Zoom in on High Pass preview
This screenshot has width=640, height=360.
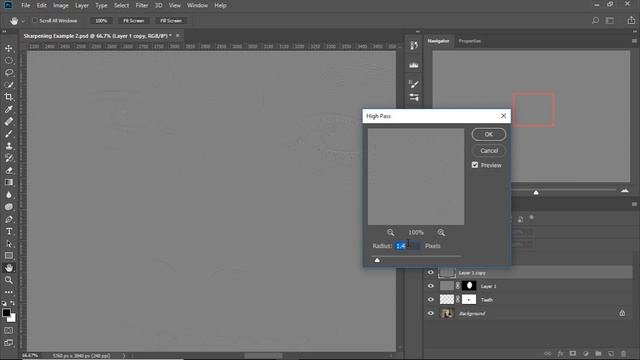(441, 232)
